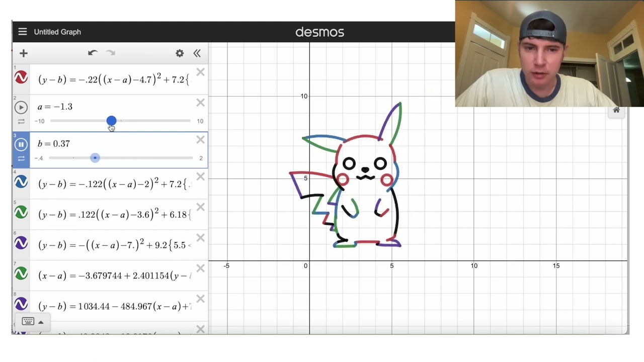Screen dimensions: 644x362
Task: Delete expression 9 with its X
Action: (x=200, y=329)
